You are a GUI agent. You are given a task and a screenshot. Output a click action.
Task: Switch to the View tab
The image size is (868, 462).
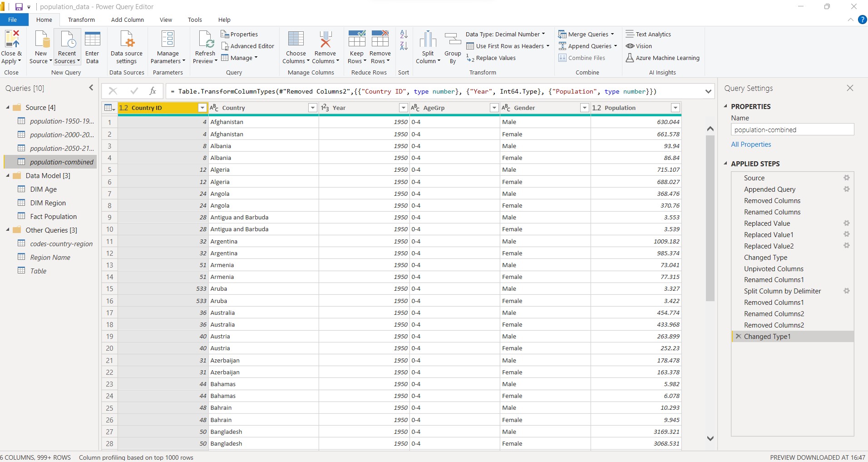tap(166, 20)
